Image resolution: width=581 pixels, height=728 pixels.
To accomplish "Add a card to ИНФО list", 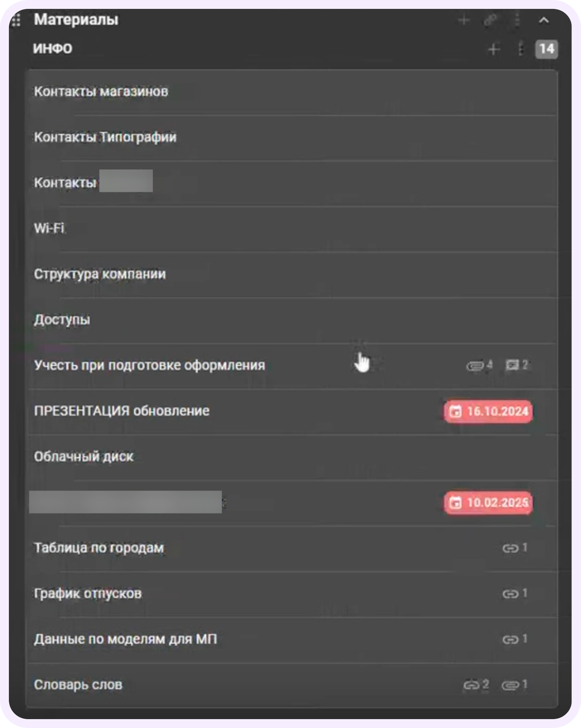I will pos(494,49).
